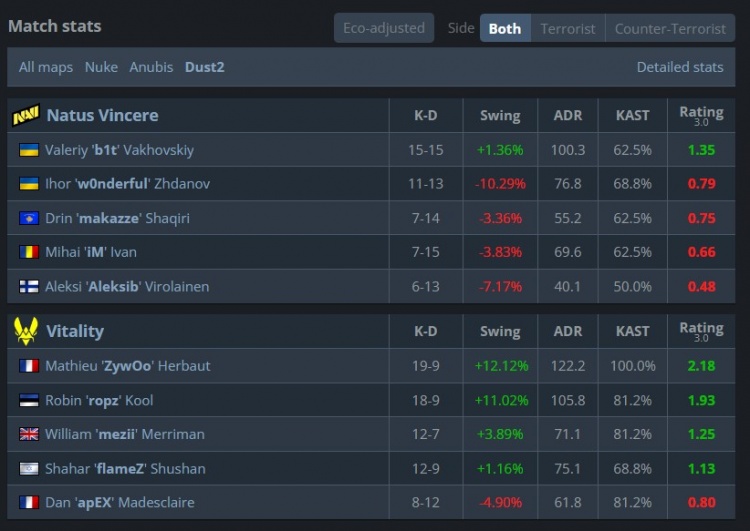
Task: Open Valeriy 'b1t' Vakhovskiy player profile
Action: tap(120, 150)
